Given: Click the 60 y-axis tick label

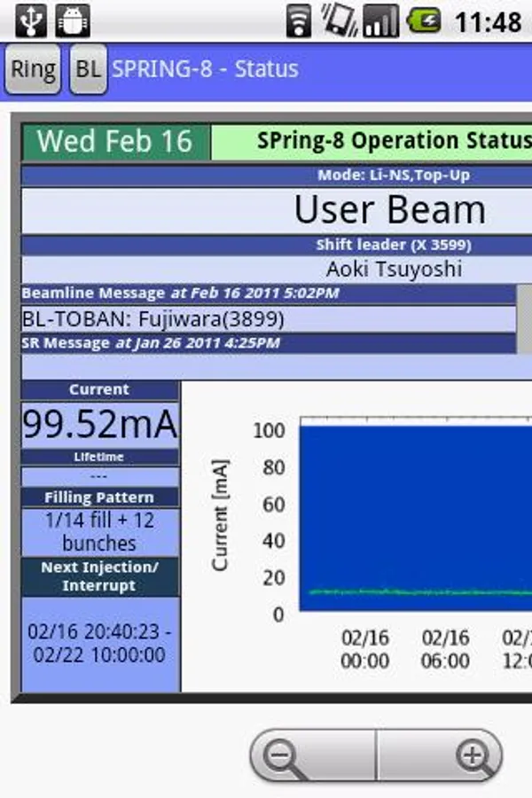Looking at the screenshot, I should point(274,505).
